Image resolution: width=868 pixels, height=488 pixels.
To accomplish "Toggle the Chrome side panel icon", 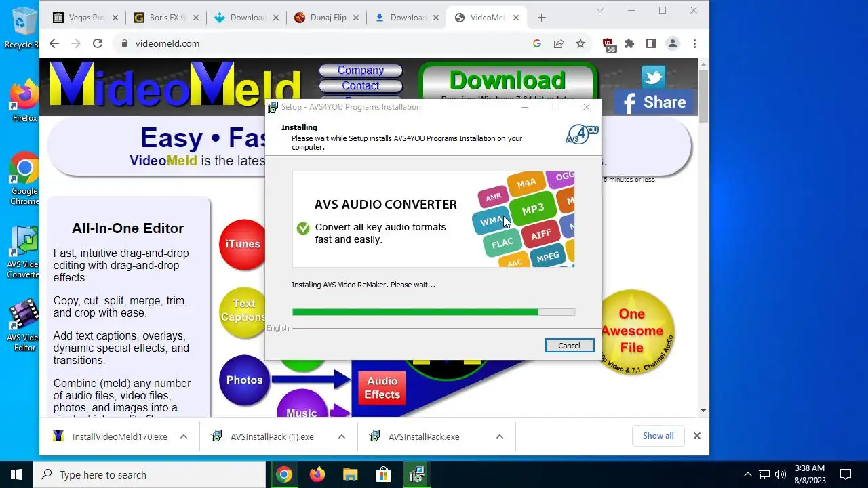I will tap(651, 43).
